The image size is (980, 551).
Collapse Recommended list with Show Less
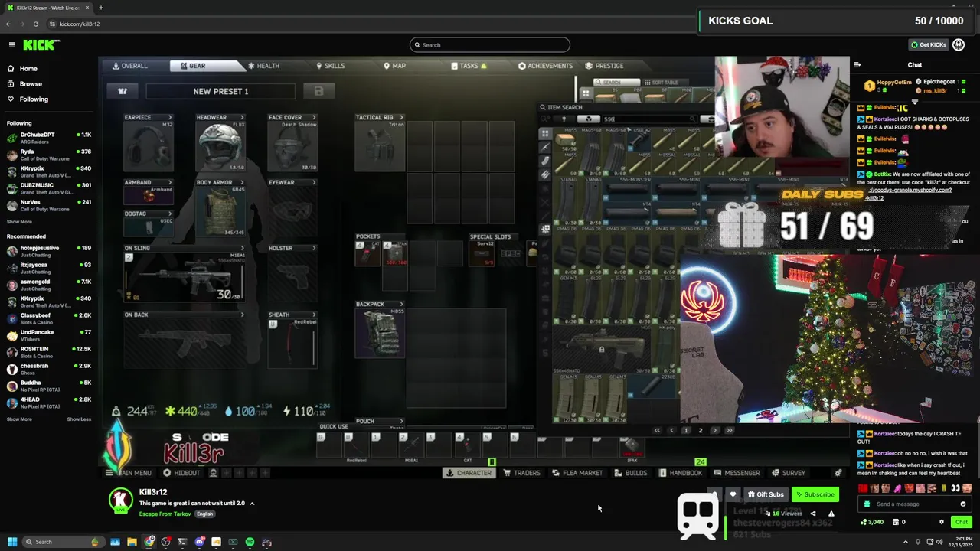coord(79,419)
